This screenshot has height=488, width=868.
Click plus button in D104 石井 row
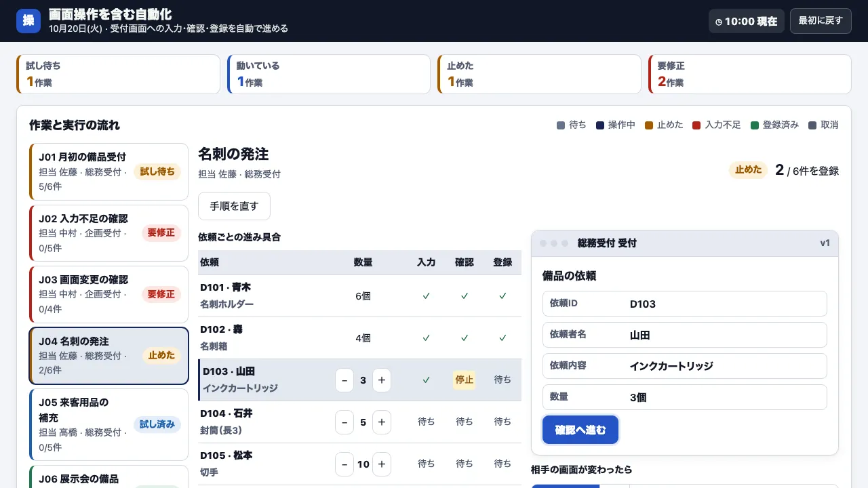point(382,422)
